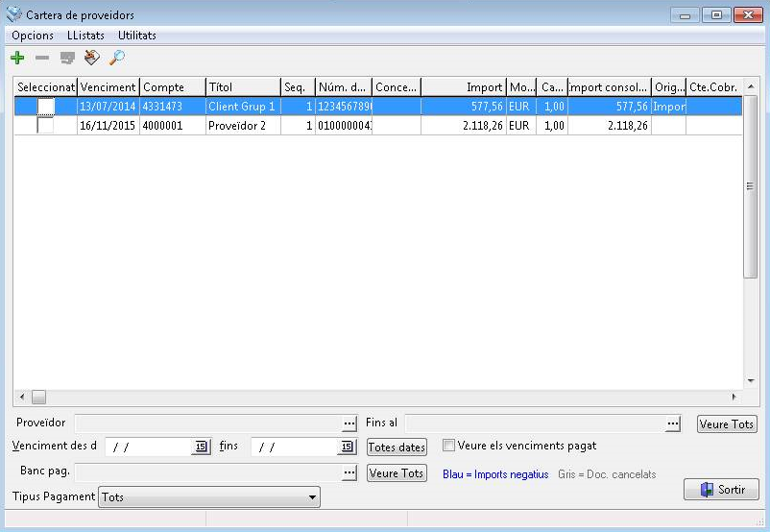Click the Proveïdor 2 title cell
The image size is (770, 532).
coord(243,125)
